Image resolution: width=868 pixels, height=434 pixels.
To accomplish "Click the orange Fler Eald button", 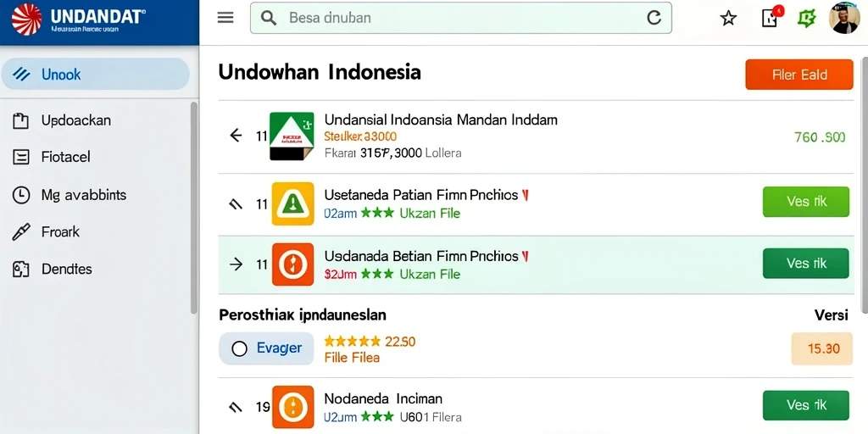I will tap(799, 75).
